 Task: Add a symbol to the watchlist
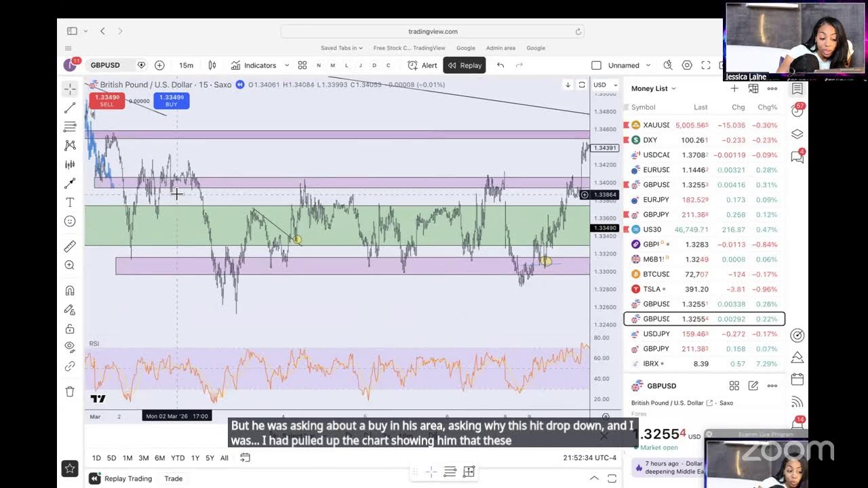pyautogui.click(x=734, y=88)
